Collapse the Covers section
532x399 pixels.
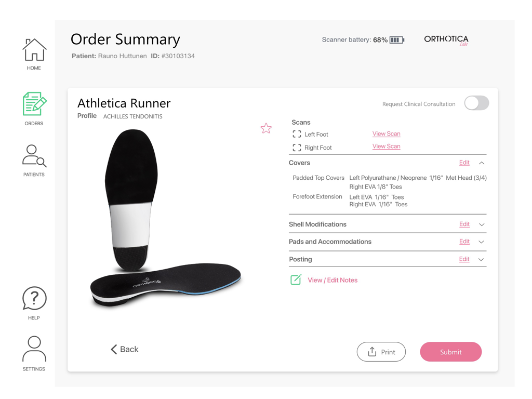pos(482,162)
